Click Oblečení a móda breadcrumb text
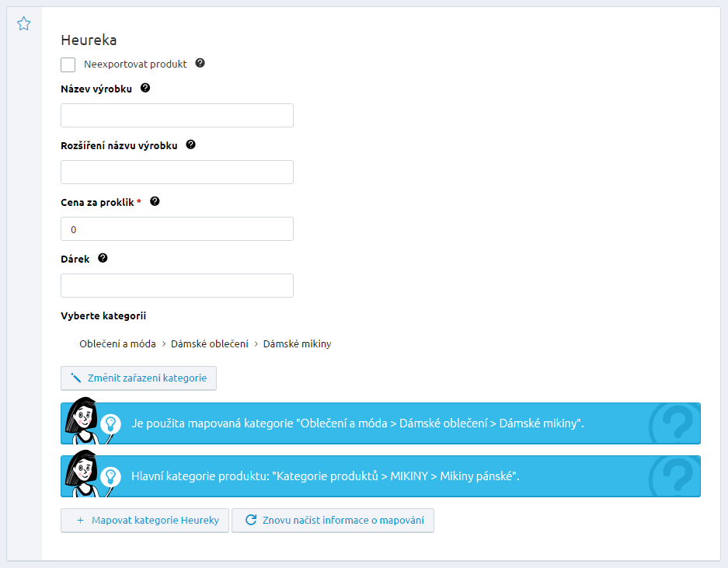Screen dimensions: 728x568 pyautogui.click(x=117, y=344)
